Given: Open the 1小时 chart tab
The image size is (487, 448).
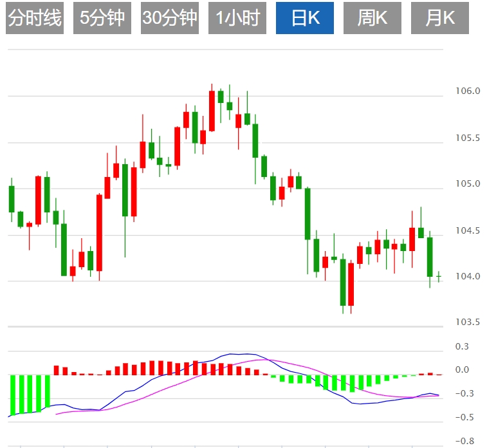Looking at the screenshot, I should (237, 18).
